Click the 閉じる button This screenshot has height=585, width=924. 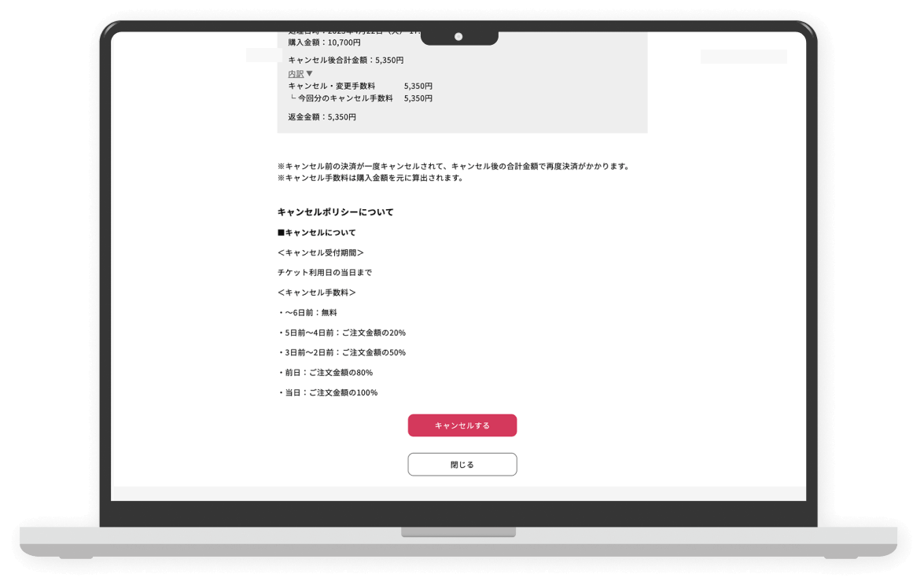click(462, 465)
